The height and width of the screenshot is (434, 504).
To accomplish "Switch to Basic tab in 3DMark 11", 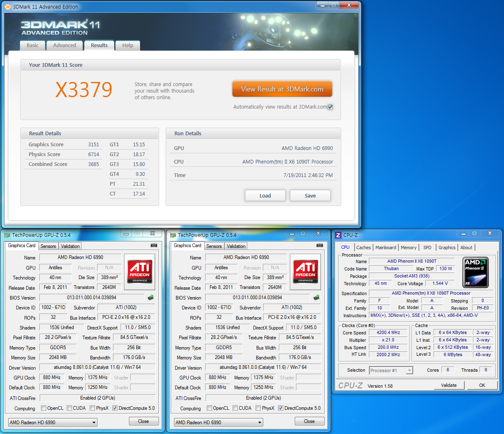I will click(33, 45).
